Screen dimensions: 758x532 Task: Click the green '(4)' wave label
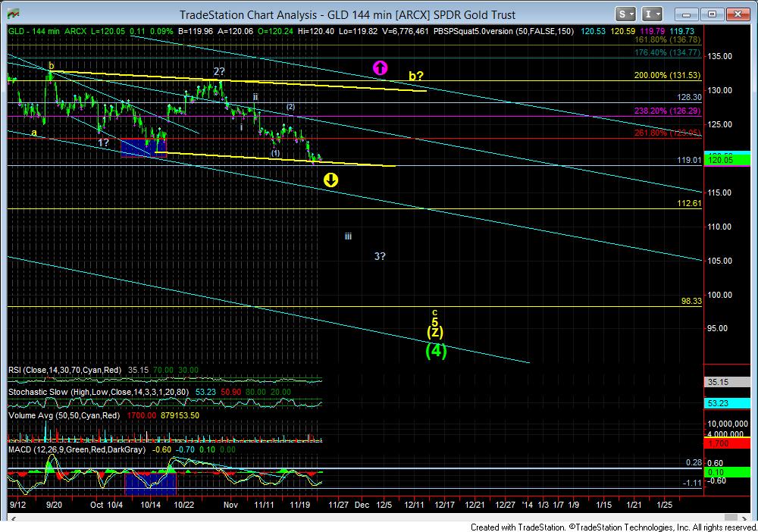coord(436,350)
